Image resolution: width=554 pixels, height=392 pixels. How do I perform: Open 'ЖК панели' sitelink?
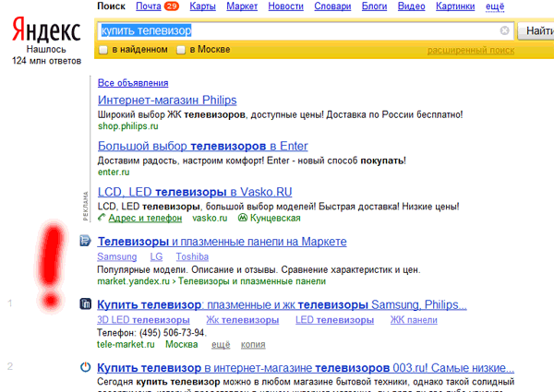[x=414, y=320]
